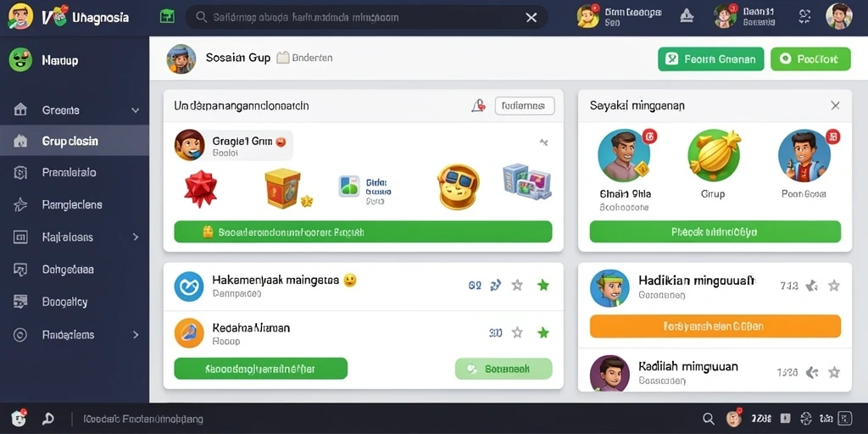Screen dimensions: 868x434
Task: Toggle the outline star in Kedahna Miunan row
Action: (x=517, y=332)
